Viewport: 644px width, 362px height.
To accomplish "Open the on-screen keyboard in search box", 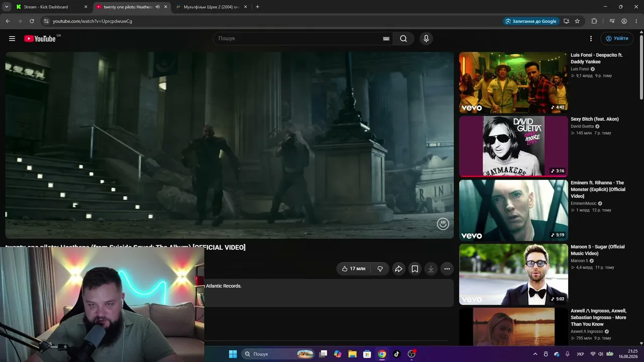I will (386, 39).
